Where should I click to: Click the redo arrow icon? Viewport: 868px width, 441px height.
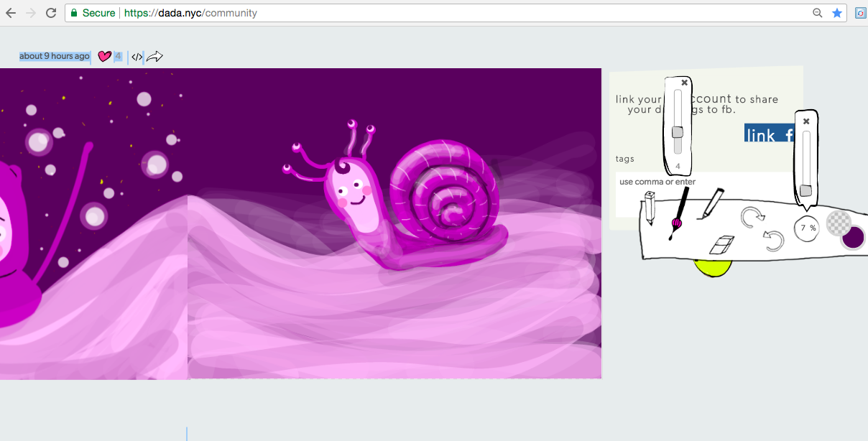point(752,217)
